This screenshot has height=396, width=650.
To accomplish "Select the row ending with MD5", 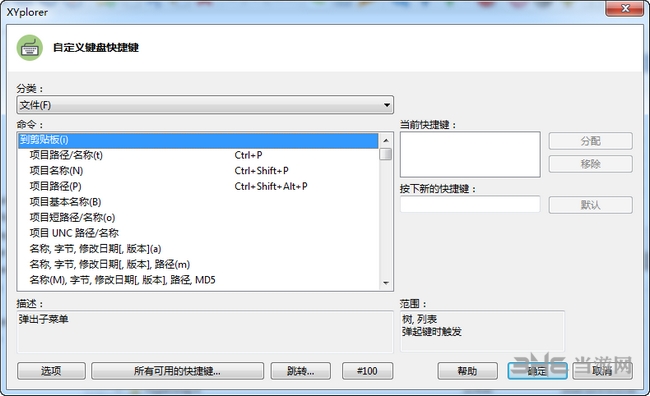I will click(198, 280).
